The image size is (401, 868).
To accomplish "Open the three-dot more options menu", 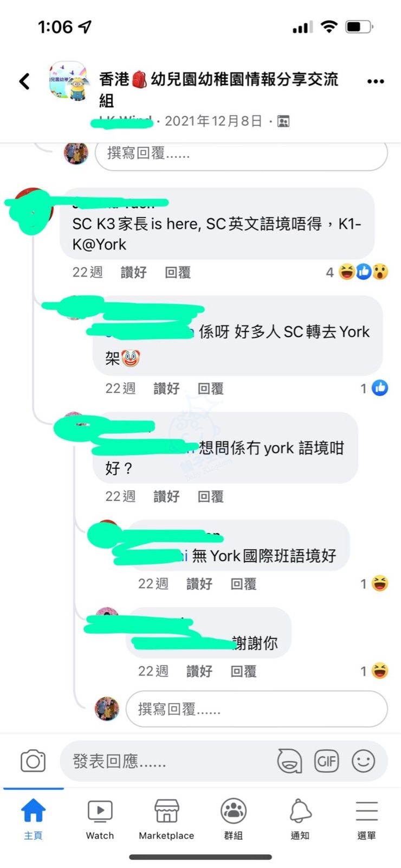I will pos(376,81).
